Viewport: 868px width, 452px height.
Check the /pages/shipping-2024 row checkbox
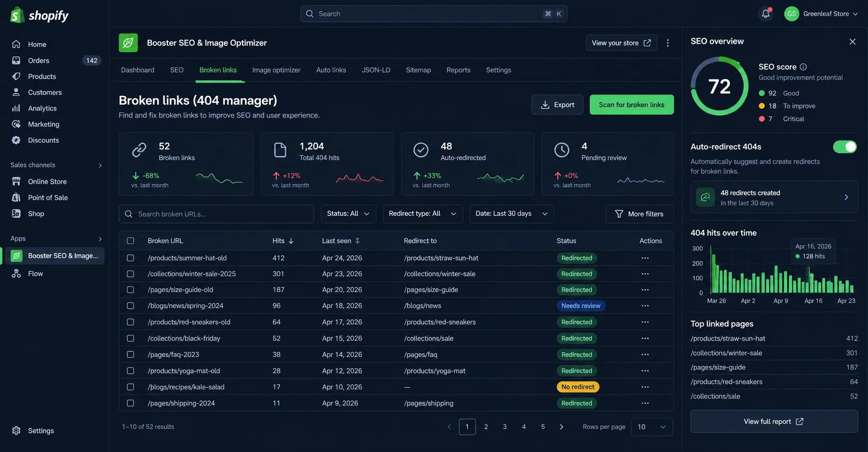point(130,403)
